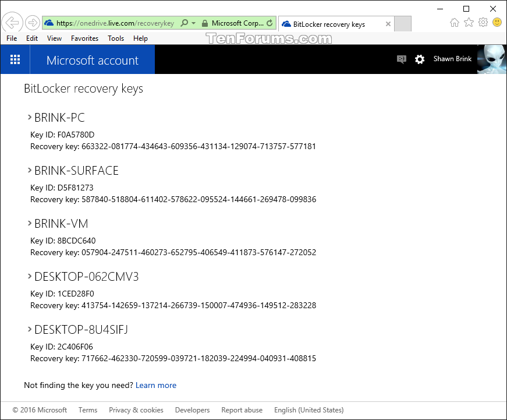This screenshot has height=420, width=507.
Task: Click the DESKTOP-062CMV3 device name
Action: coord(86,277)
